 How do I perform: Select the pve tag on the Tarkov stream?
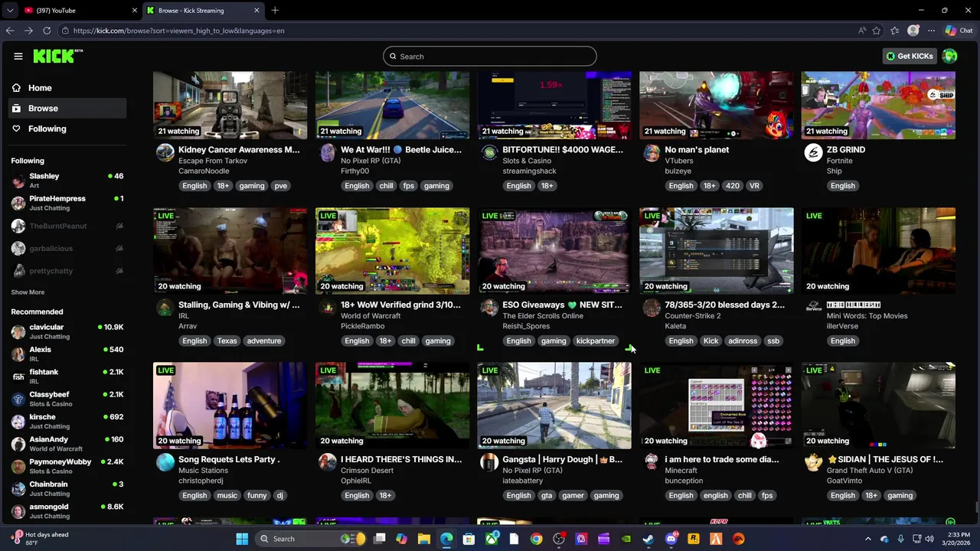281,186
